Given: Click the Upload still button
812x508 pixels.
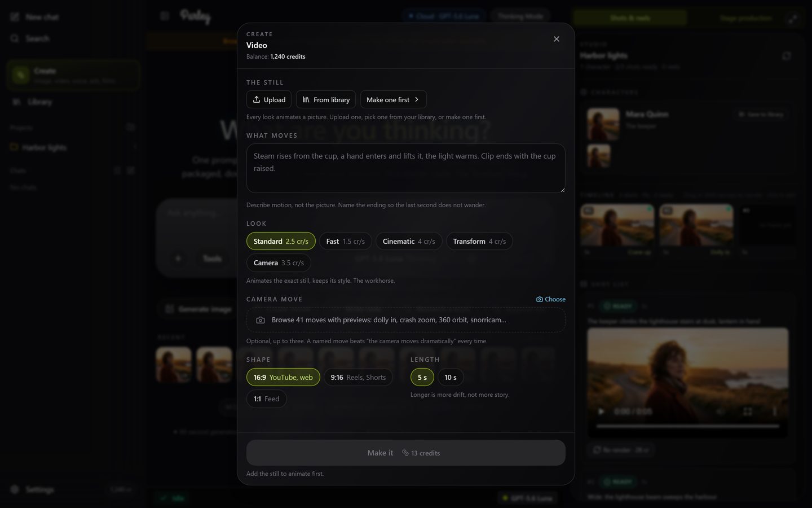Looking at the screenshot, I should tap(269, 99).
